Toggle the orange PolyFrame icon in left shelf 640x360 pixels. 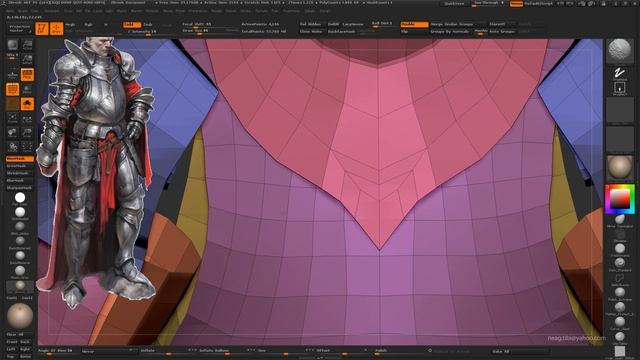click(x=27, y=104)
